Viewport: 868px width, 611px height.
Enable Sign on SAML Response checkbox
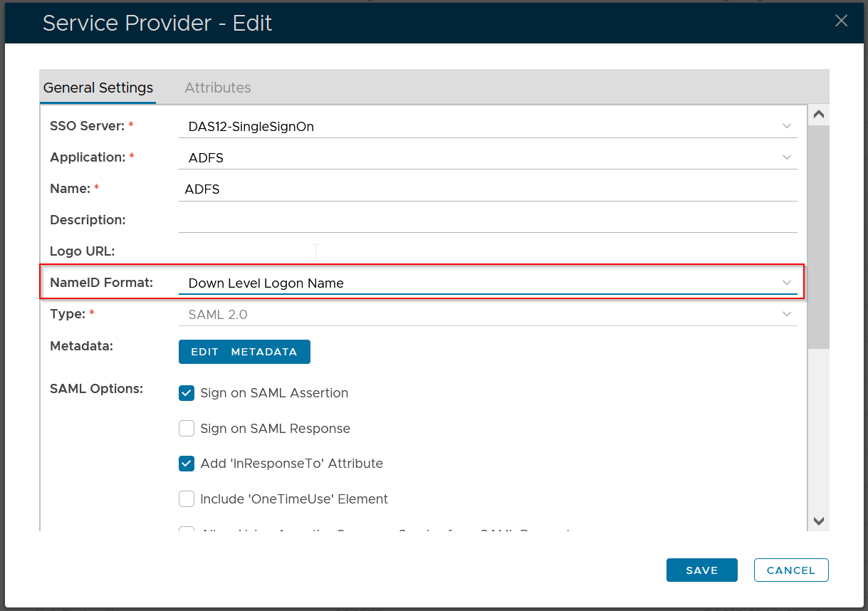coord(187,429)
